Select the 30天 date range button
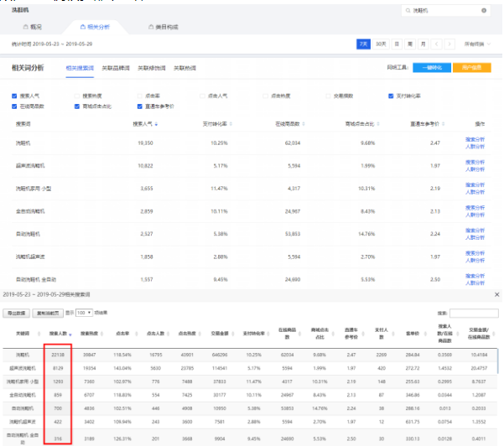This screenshot has width=504, height=446. [381, 44]
